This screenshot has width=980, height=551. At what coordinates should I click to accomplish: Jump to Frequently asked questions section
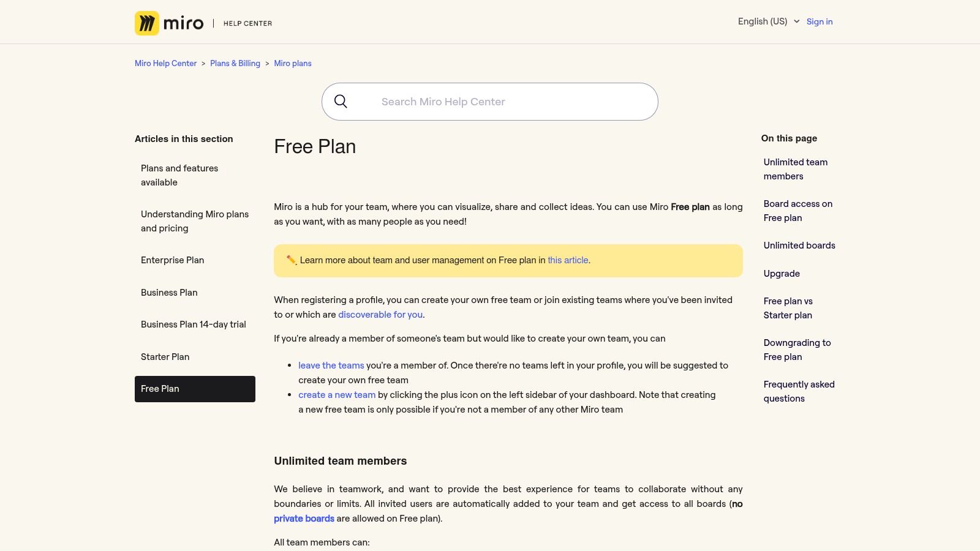pos(799,391)
